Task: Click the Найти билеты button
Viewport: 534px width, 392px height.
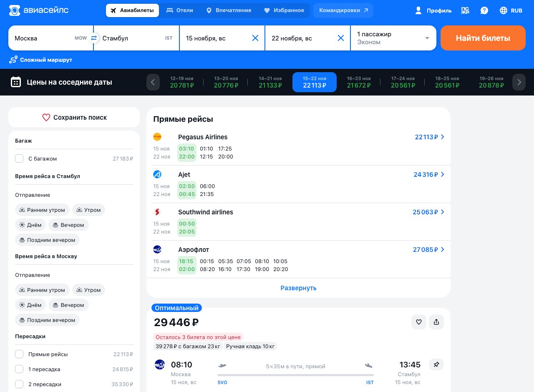Action: (x=483, y=38)
